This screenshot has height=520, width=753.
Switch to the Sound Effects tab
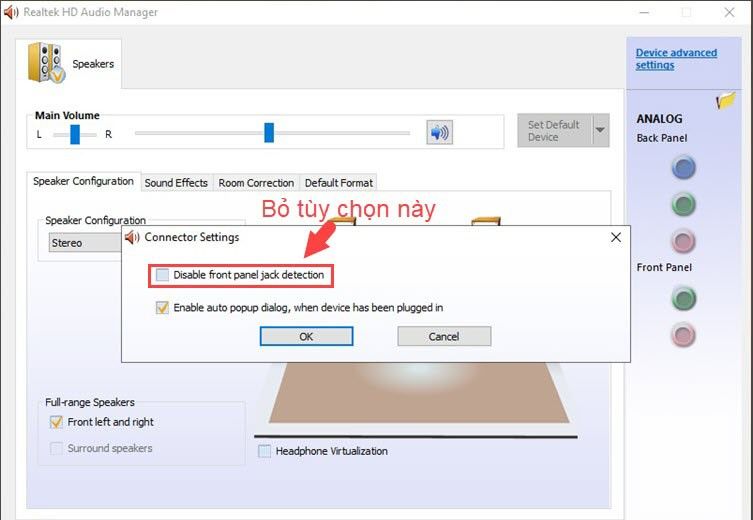click(x=176, y=183)
